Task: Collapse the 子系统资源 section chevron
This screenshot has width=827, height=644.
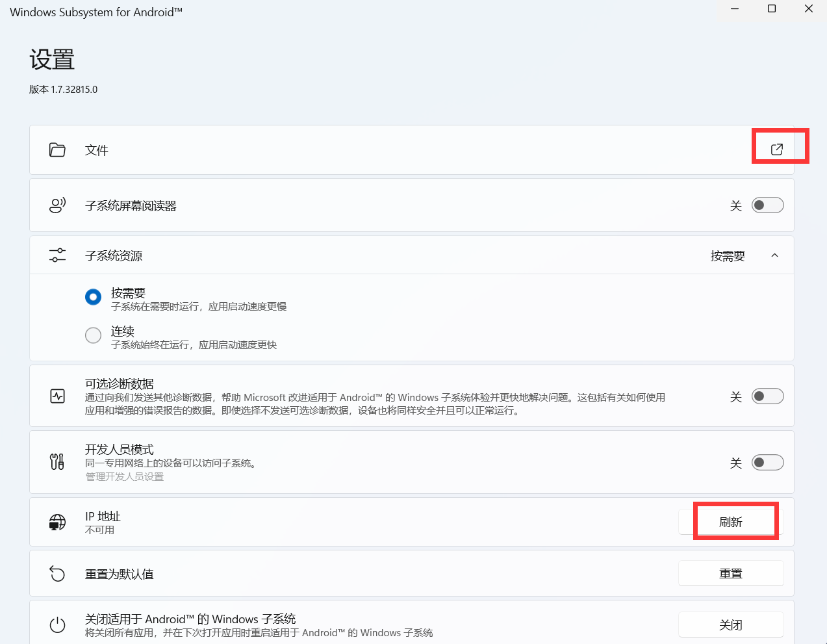Action: pyautogui.click(x=774, y=255)
